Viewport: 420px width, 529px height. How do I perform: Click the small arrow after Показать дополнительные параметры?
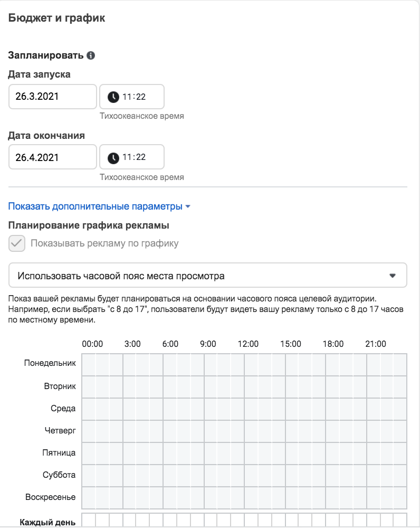(188, 206)
